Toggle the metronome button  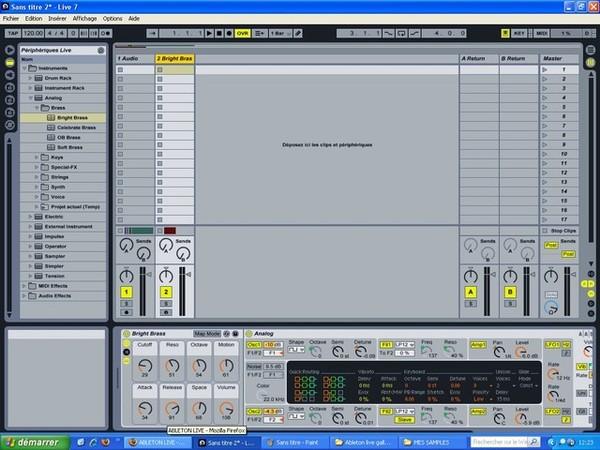tap(106, 33)
